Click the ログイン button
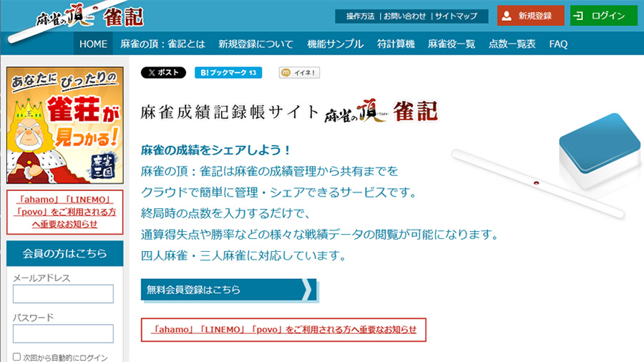The width and height of the screenshot is (644, 362). [x=604, y=16]
